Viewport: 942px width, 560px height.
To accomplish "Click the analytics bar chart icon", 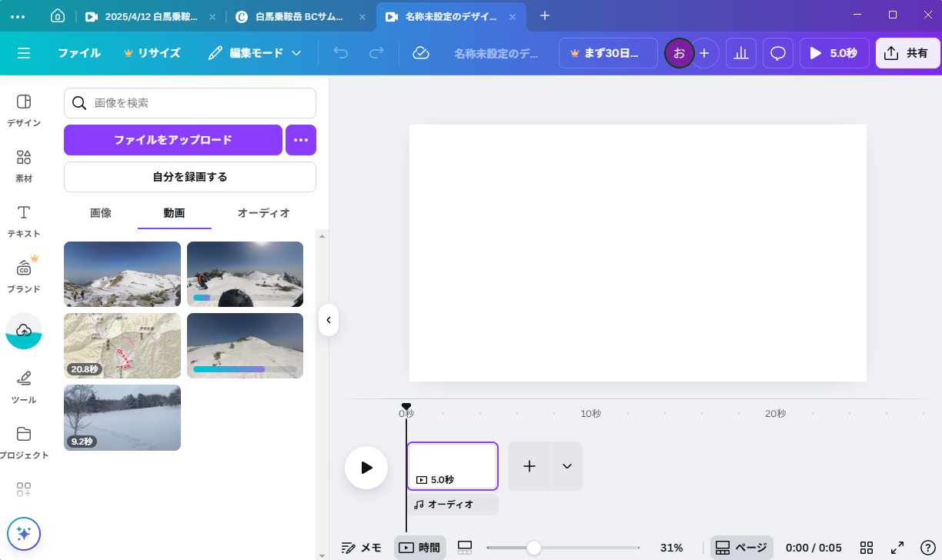I will (741, 53).
